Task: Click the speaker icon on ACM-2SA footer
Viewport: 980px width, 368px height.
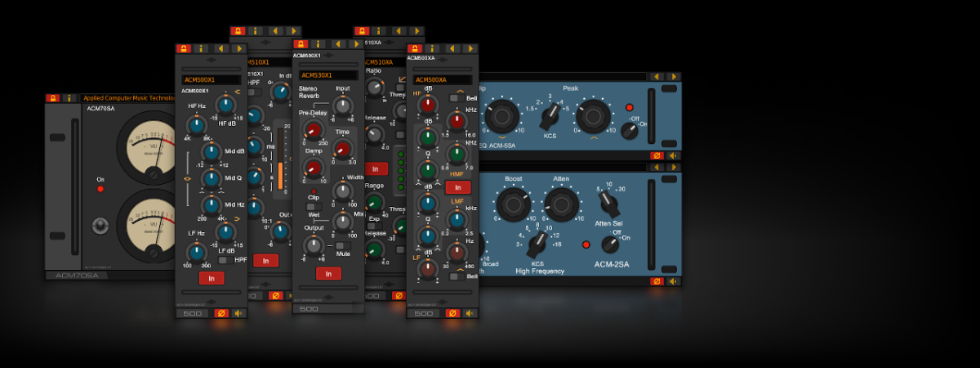Action: pyautogui.click(x=673, y=281)
